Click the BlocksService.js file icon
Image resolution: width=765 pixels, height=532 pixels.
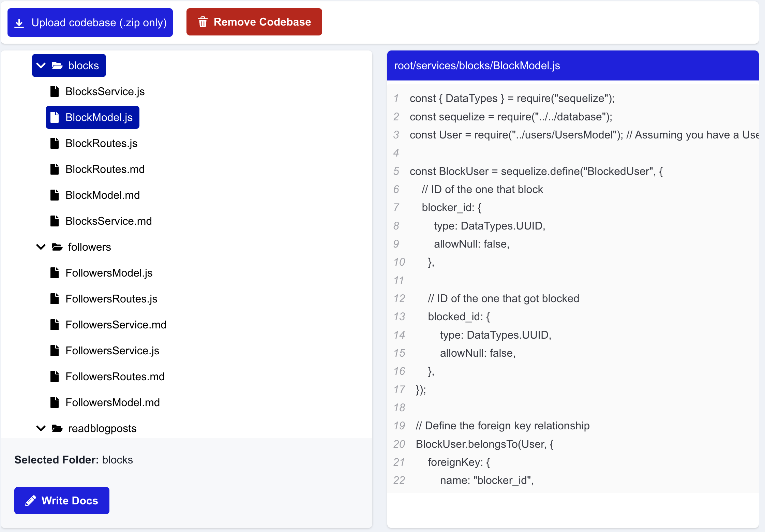[55, 91]
